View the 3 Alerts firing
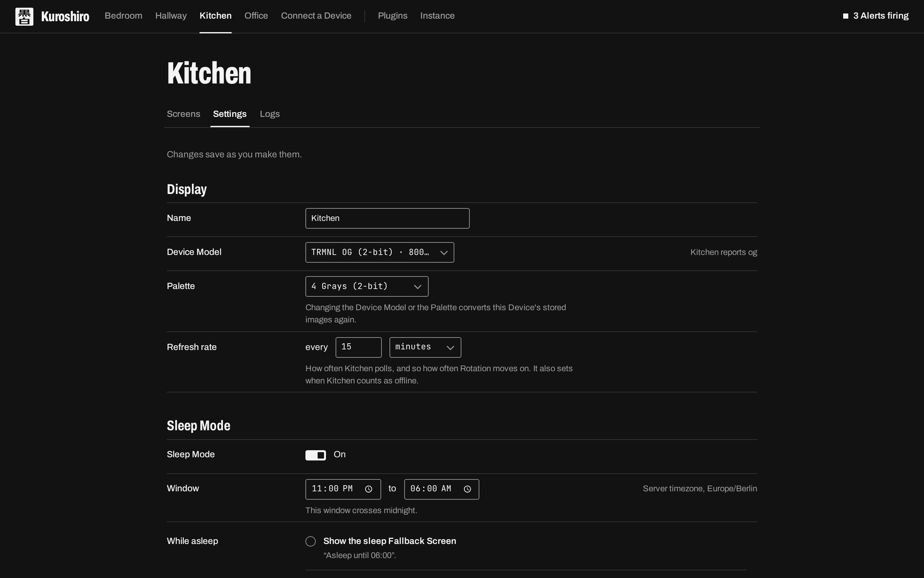924x578 pixels. [x=876, y=16]
